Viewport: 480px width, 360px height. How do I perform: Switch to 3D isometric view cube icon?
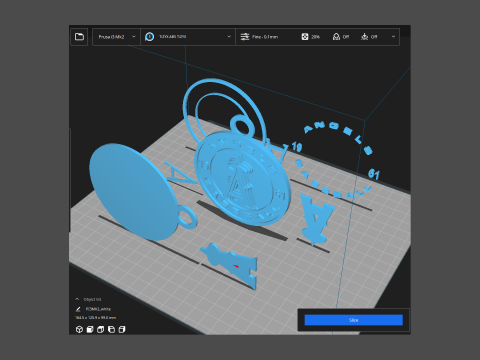79,329
